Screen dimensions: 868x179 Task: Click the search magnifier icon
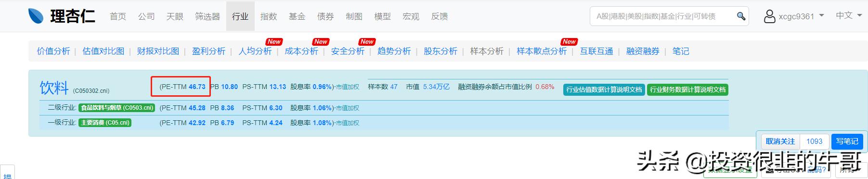pos(741,16)
